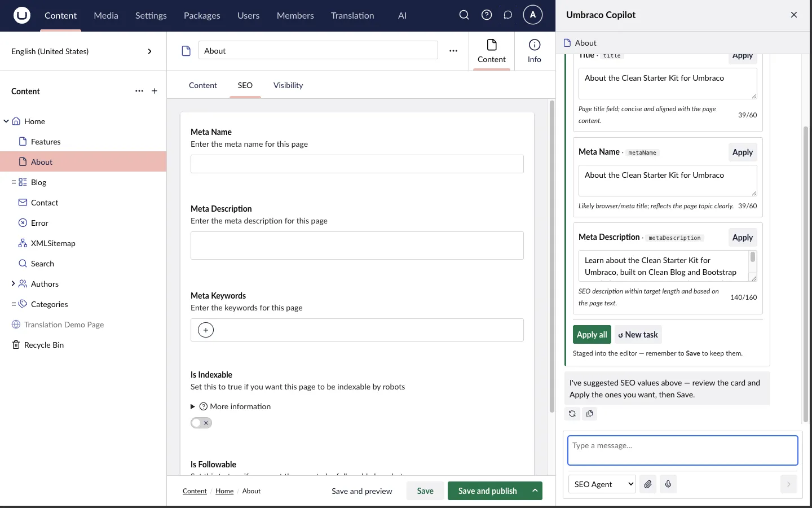The width and height of the screenshot is (812, 508).
Task: Click the Save button
Action: tap(425, 491)
